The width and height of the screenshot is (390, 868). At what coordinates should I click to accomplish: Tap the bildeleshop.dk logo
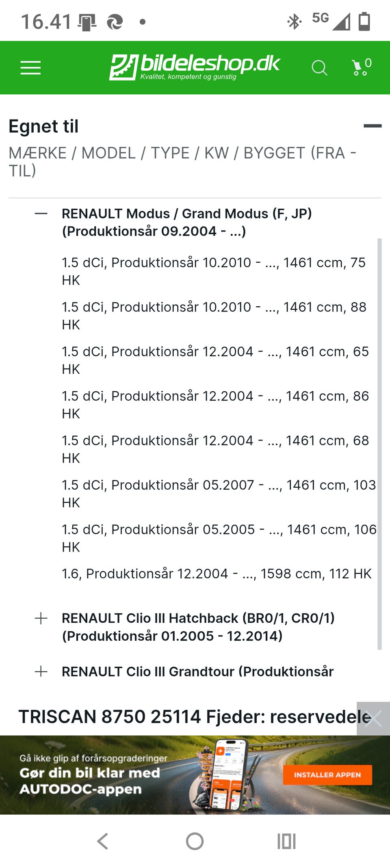click(x=194, y=67)
